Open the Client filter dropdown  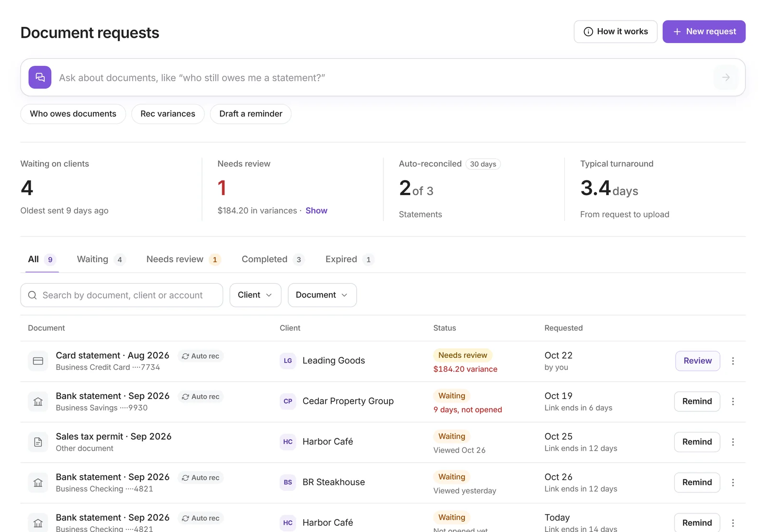tap(255, 295)
